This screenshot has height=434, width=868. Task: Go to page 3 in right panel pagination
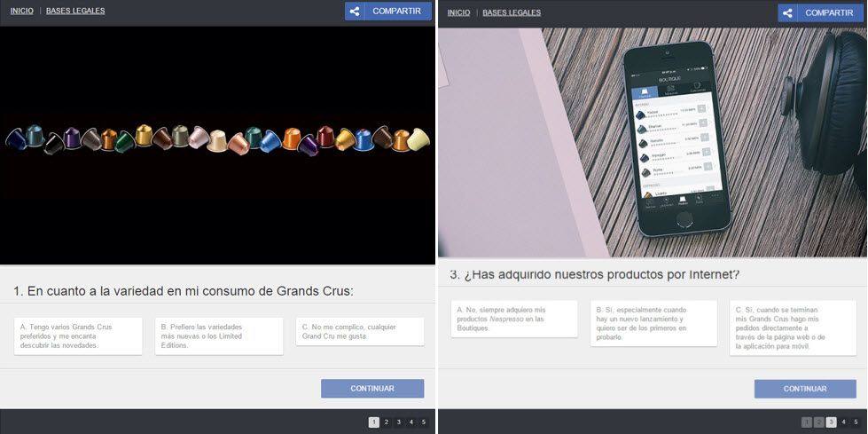(x=831, y=422)
